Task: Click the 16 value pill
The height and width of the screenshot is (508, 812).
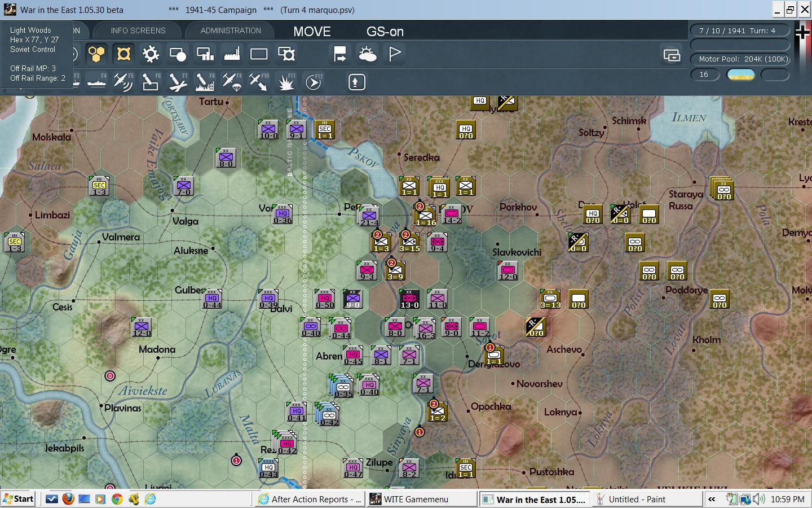Action: pyautogui.click(x=705, y=75)
